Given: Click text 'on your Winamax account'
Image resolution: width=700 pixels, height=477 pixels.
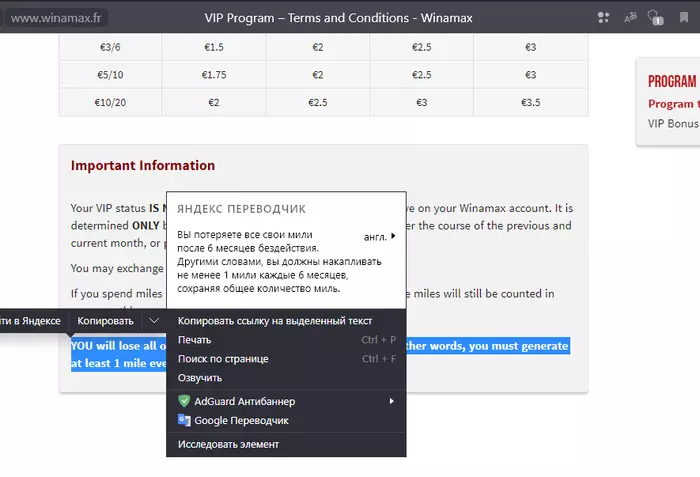Looking at the screenshot, I should (484, 208).
